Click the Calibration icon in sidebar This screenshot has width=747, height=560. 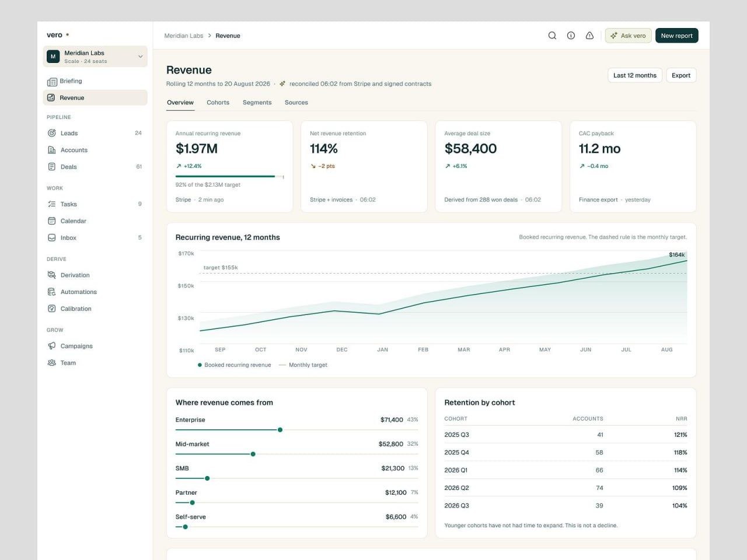coord(52,309)
